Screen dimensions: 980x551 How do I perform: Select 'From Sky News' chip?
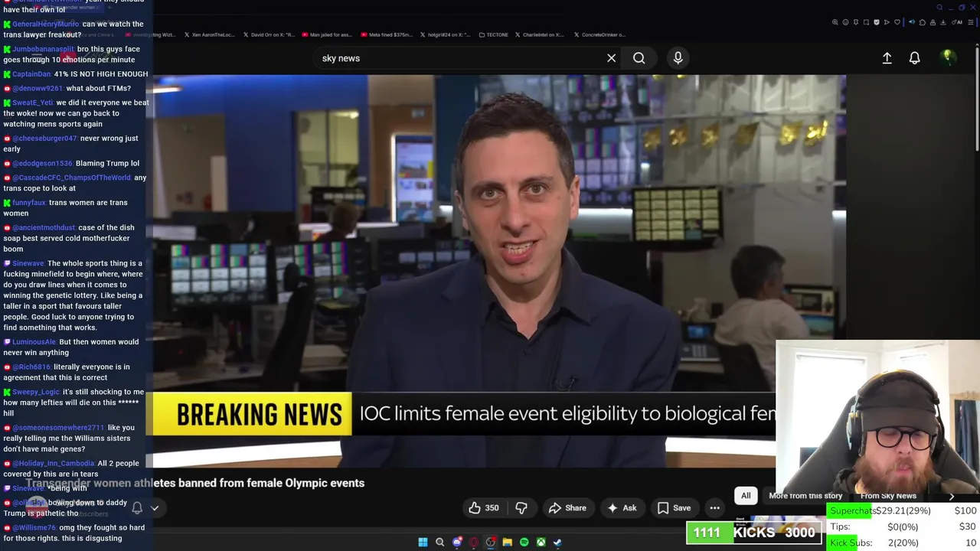pyautogui.click(x=888, y=496)
